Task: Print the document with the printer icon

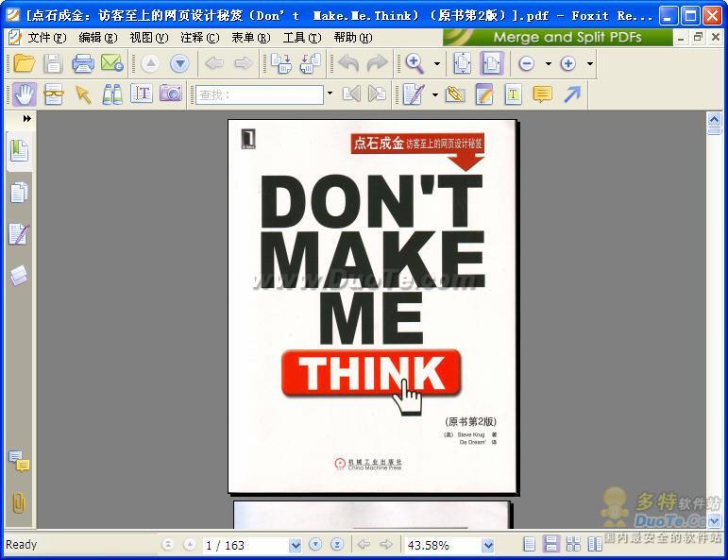Action: [83, 63]
